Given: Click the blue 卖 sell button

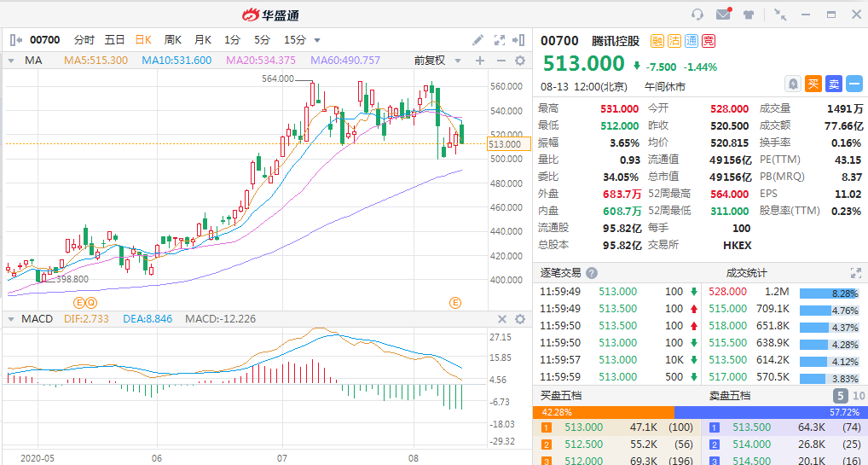Looking at the screenshot, I should [834, 84].
